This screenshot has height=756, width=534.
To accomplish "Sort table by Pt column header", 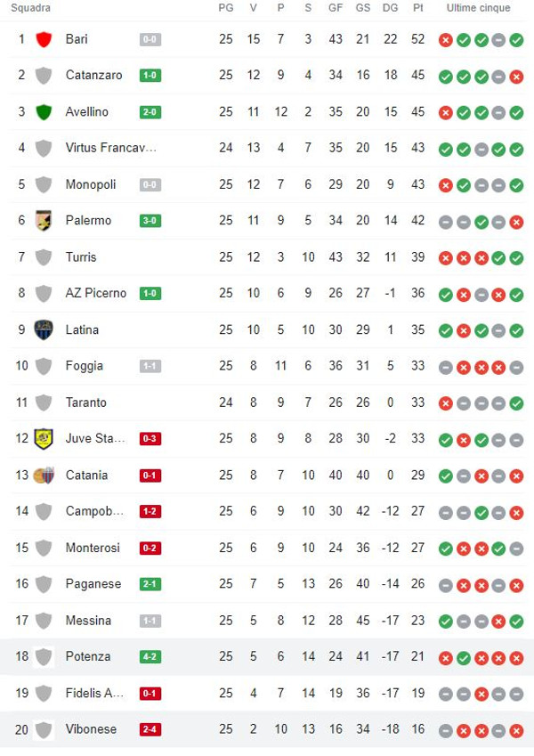I will point(418,8).
